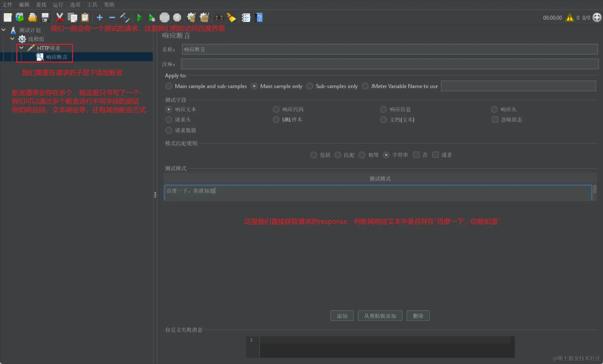Click the blue plus Expand icon
The image size is (603, 364).
click(x=100, y=18)
